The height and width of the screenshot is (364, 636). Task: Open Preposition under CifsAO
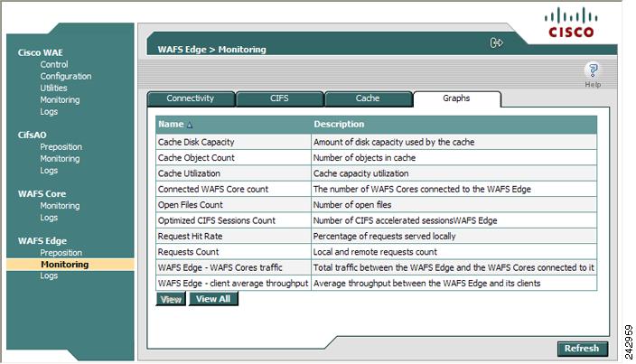click(x=61, y=146)
